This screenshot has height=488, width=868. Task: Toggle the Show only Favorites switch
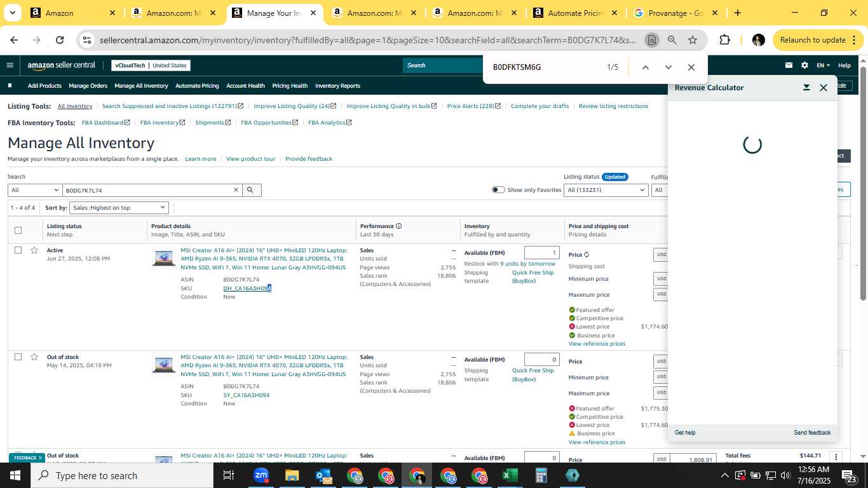click(498, 190)
